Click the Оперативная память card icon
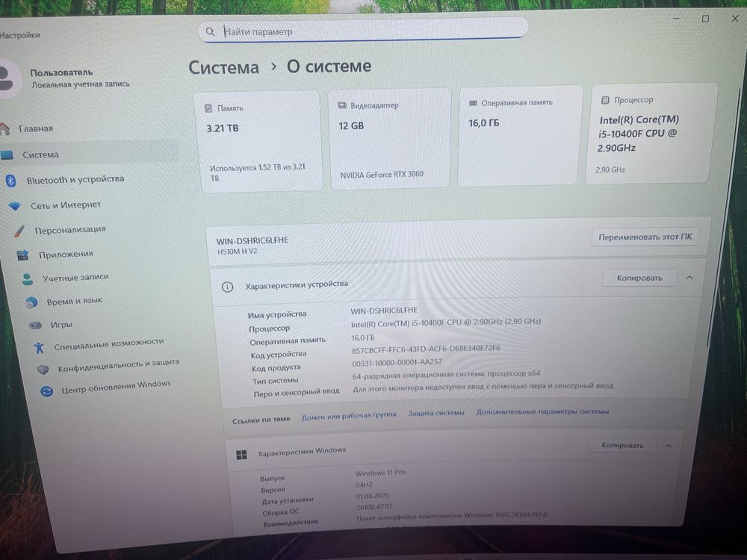This screenshot has height=560, width=747. [x=473, y=103]
